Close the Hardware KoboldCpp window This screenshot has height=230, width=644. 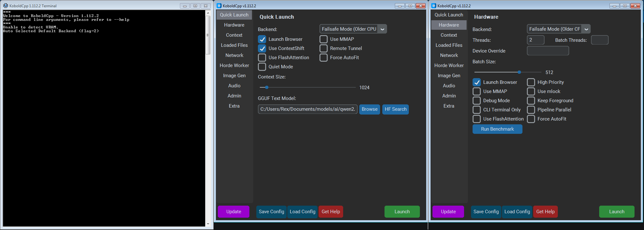coord(635,6)
